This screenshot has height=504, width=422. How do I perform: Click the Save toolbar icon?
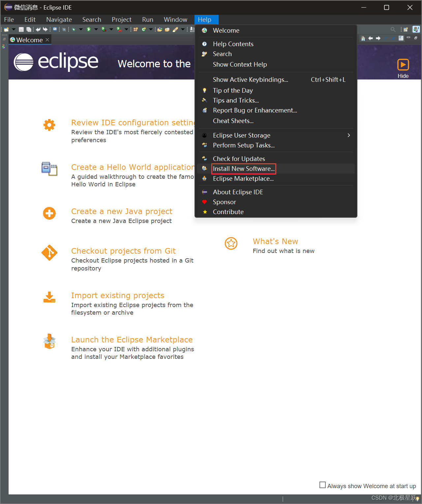pyautogui.click(x=21, y=29)
